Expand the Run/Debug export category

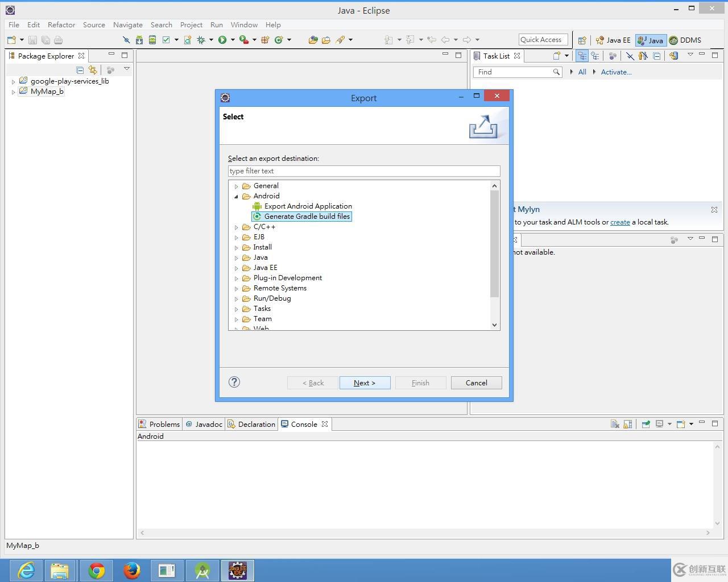pyautogui.click(x=237, y=298)
